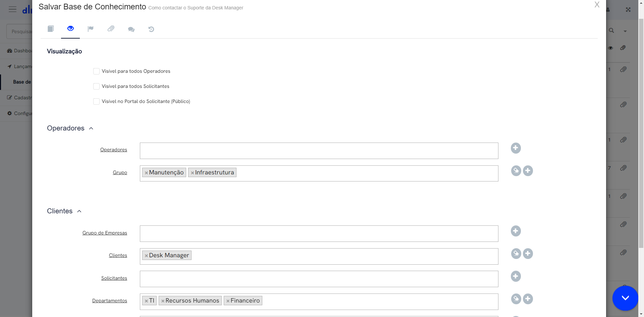Click the Departamentos label link
The width and height of the screenshot is (644, 317).
pos(110,301)
